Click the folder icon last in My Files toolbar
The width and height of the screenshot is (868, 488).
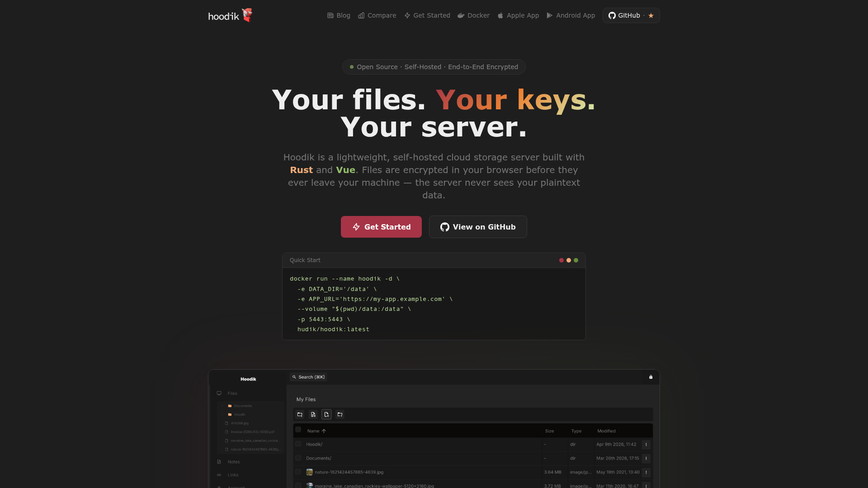(x=340, y=414)
